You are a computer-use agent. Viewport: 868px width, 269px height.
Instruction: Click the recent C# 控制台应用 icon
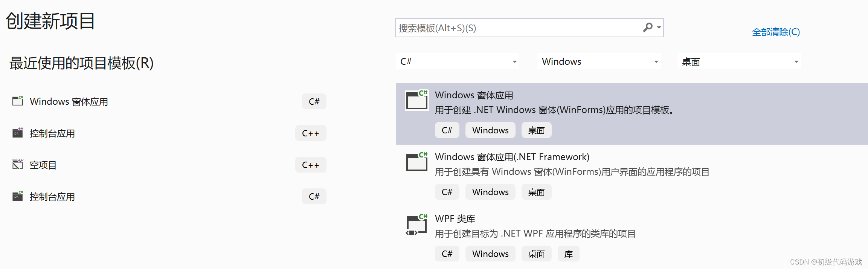18,196
